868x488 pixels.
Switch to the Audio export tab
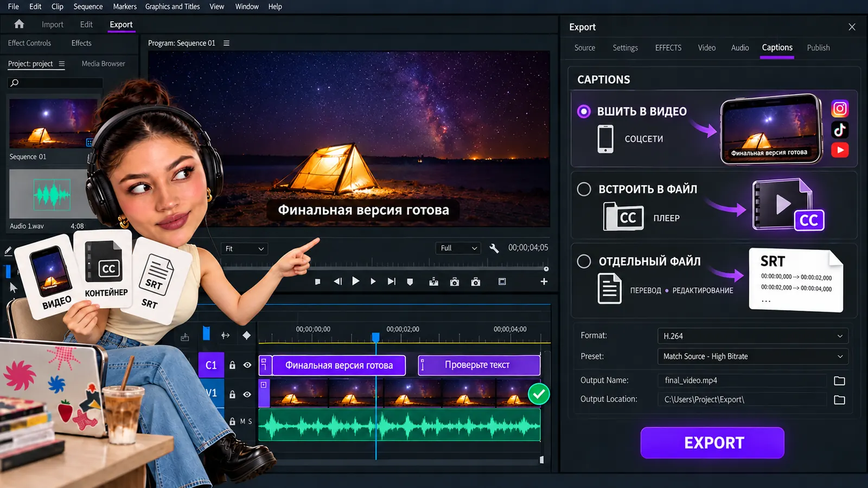click(x=739, y=48)
